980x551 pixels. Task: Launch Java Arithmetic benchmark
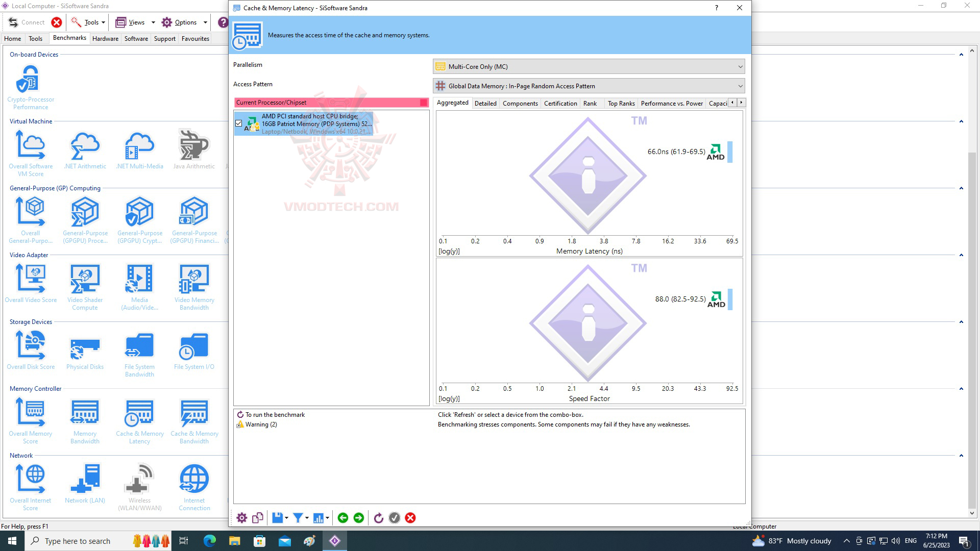tap(194, 150)
